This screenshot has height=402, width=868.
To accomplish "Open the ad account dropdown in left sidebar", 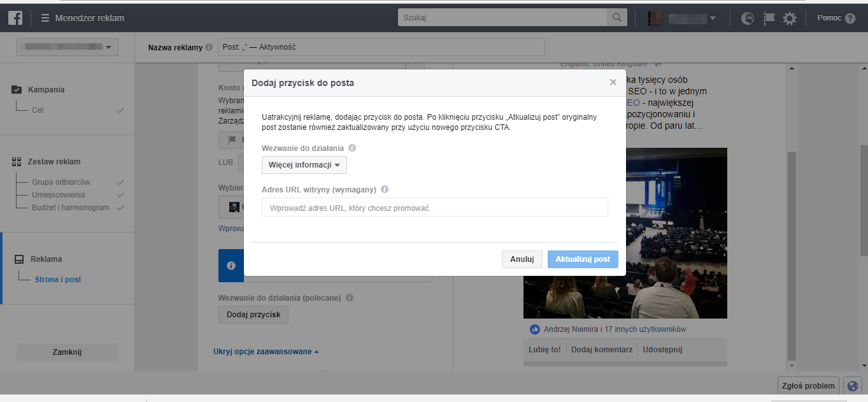I will pos(68,47).
